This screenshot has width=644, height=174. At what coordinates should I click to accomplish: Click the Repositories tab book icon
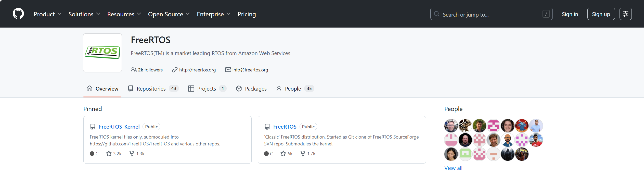click(x=131, y=89)
